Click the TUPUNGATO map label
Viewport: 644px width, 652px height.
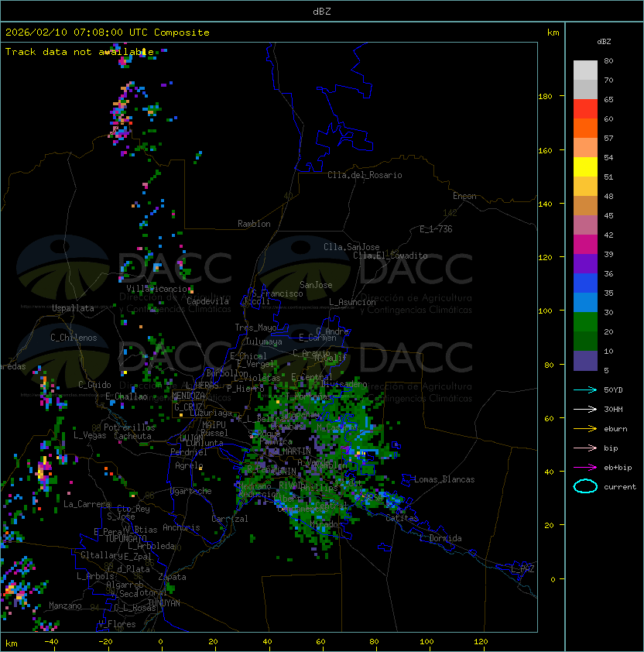point(126,538)
